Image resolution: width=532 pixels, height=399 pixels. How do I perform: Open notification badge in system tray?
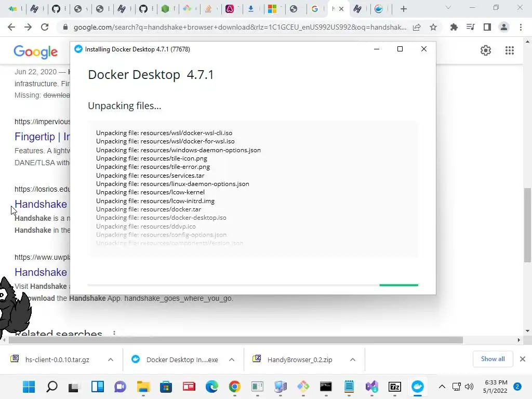pos(517,387)
